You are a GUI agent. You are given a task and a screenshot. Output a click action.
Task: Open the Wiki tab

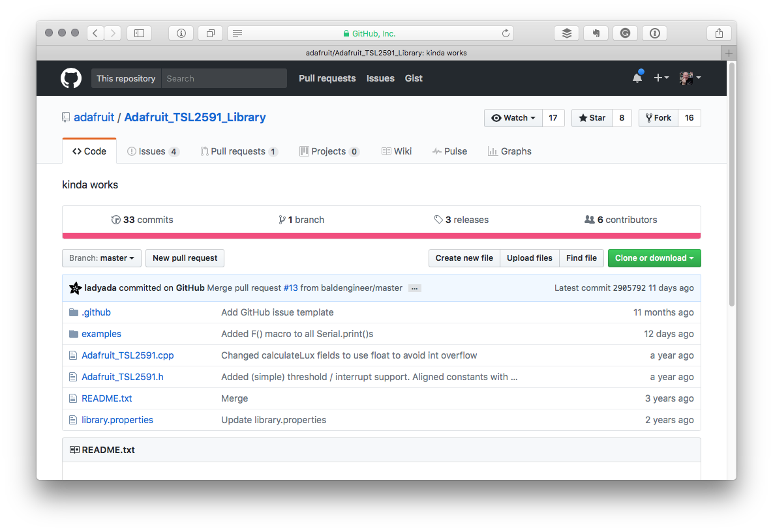tap(397, 151)
